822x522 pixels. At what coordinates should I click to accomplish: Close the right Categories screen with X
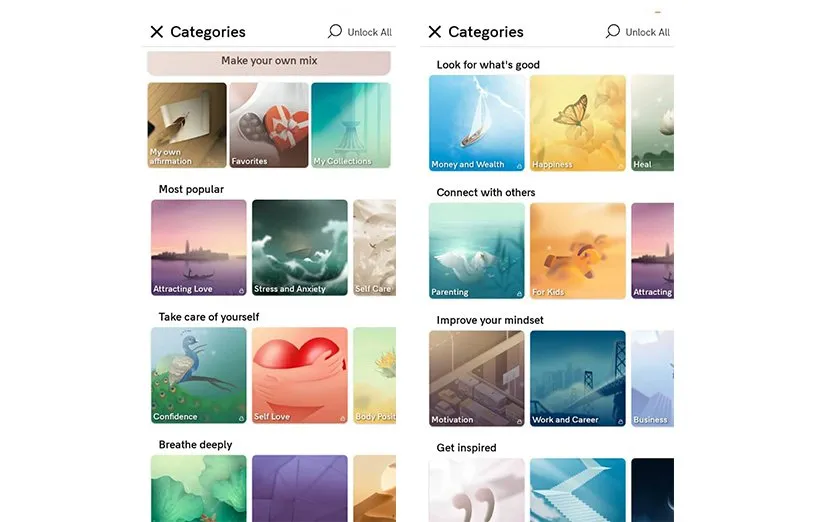point(435,32)
